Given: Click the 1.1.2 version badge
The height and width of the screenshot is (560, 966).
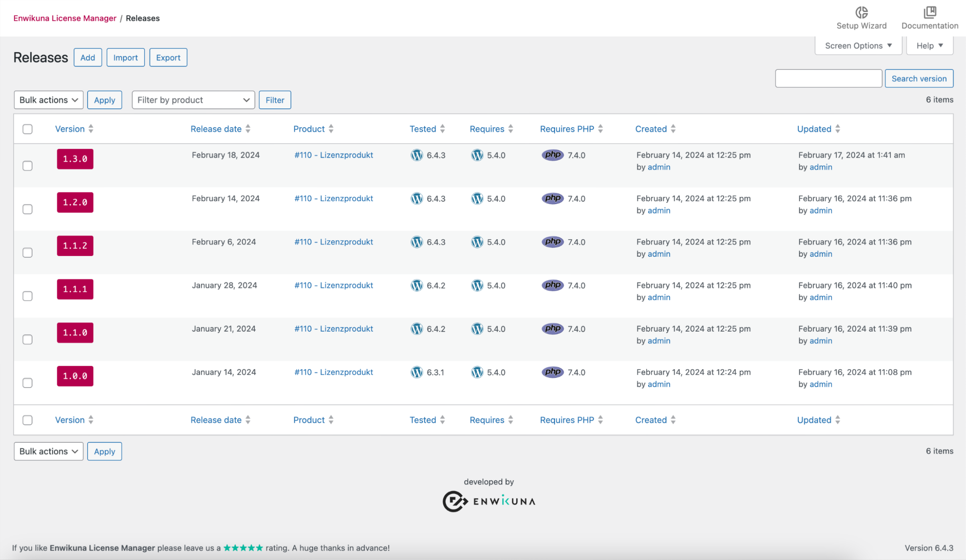Looking at the screenshot, I should (75, 246).
